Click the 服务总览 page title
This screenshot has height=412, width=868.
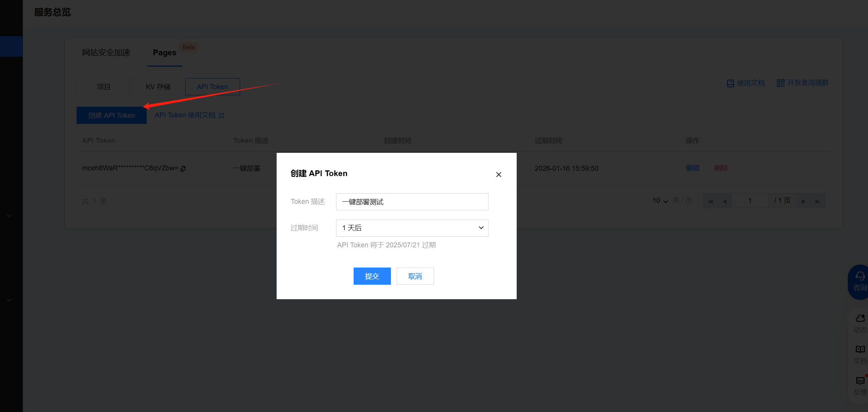coord(53,12)
